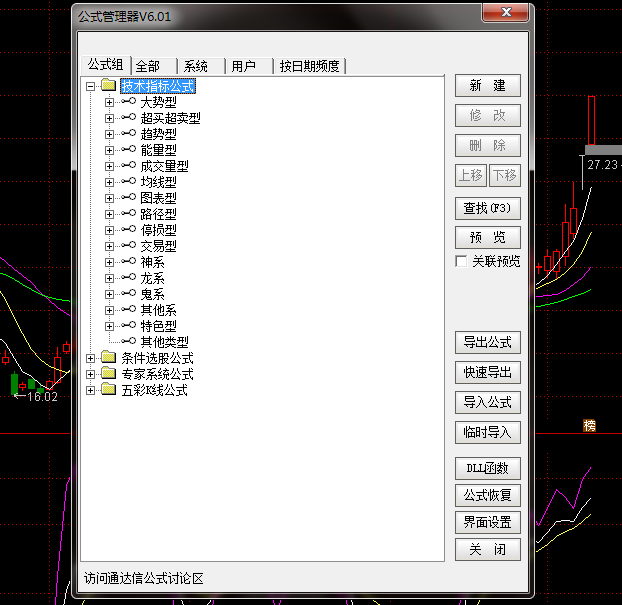The width and height of the screenshot is (622, 605).
Task: Open 查找(F3) formula search
Action: pos(487,208)
